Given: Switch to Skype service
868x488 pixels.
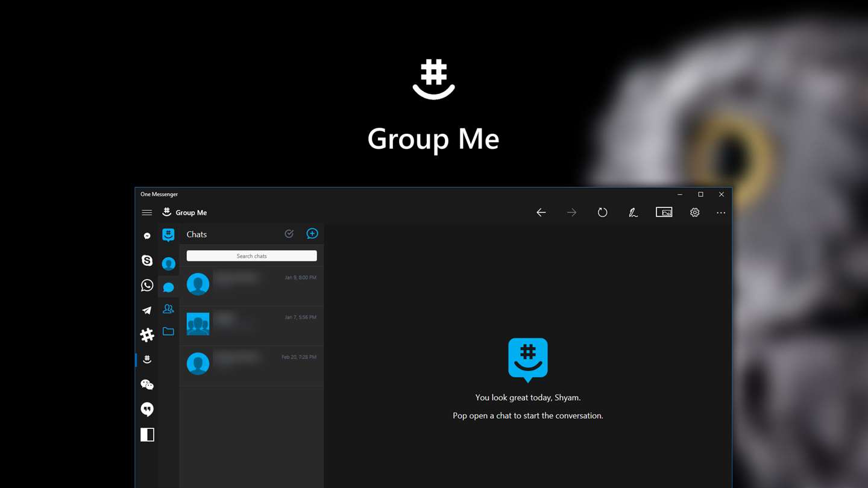Looking at the screenshot, I should click(147, 260).
